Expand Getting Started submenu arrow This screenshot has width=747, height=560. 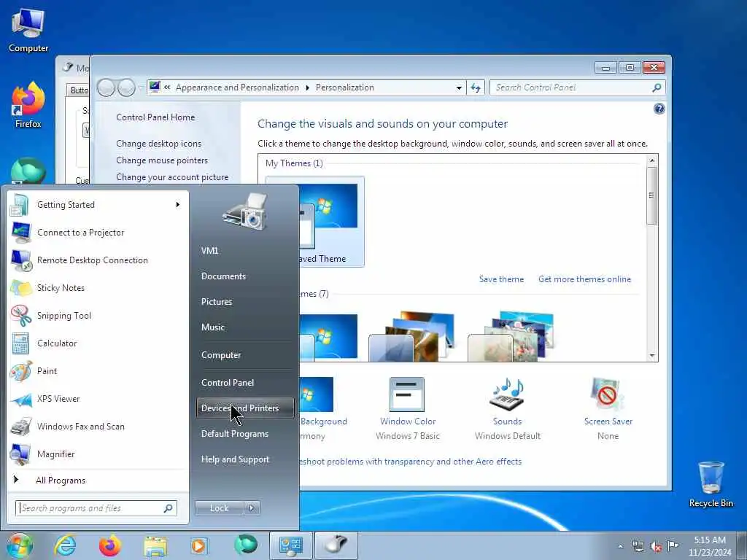pyautogui.click(x=178, y=205)
